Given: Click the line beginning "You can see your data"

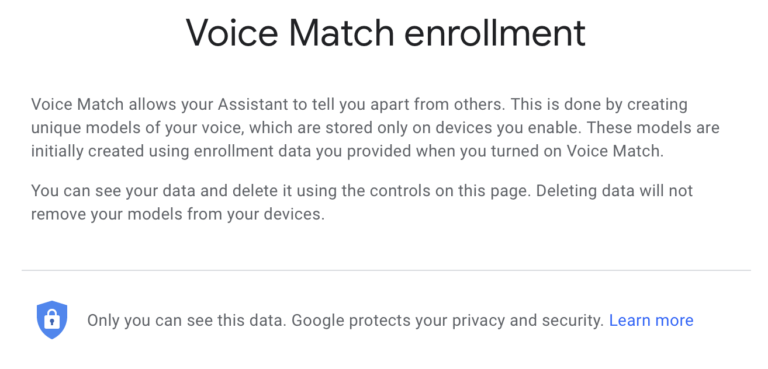Looking at the screenshot, I should pos(362,191).
